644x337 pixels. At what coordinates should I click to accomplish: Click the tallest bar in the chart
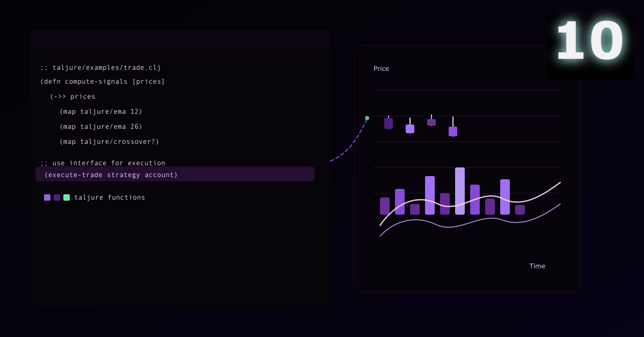(x=460, y=191)
